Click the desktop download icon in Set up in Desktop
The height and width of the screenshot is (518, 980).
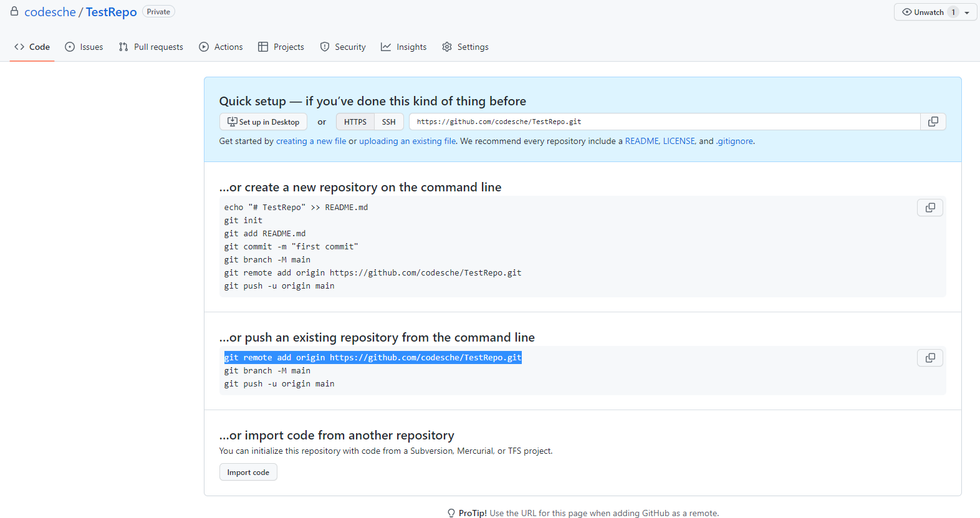[x=232, y=122]
